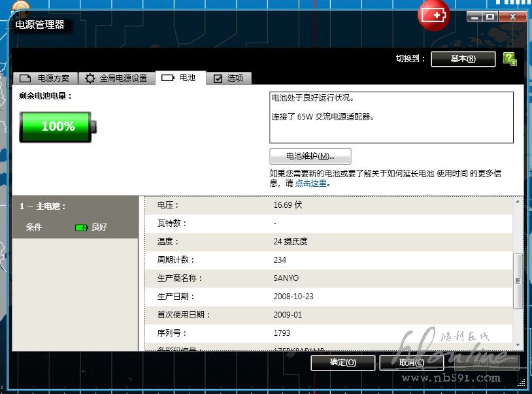Open 电池维护(M)... battery maintenance dialog

(x=310, y=157)
